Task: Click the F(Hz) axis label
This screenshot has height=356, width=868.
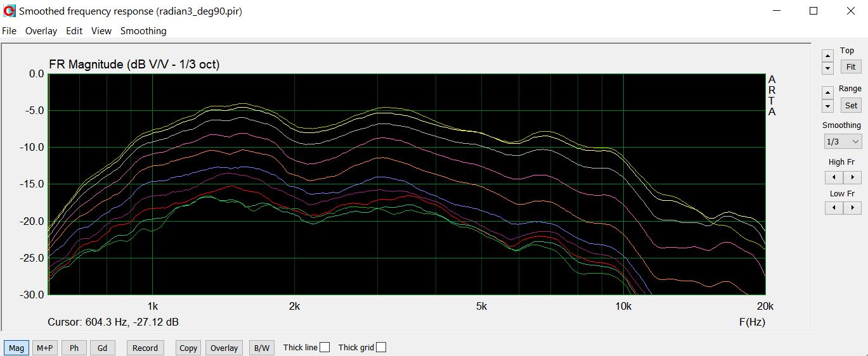Action: [752, 322]
